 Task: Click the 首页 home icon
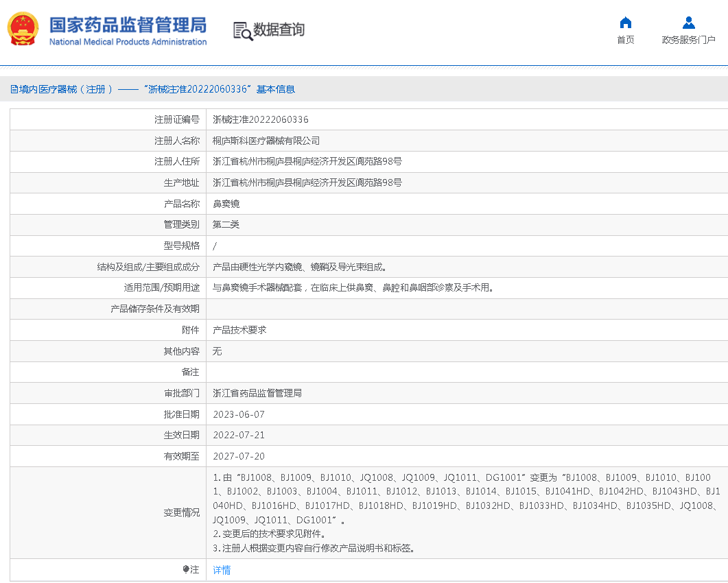click(x=625, y=22)
